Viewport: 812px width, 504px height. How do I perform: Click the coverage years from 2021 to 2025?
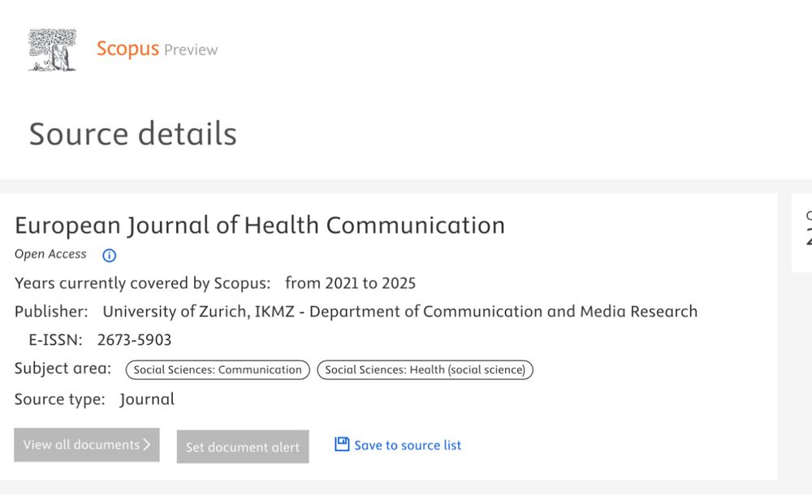tap(350, 283)
